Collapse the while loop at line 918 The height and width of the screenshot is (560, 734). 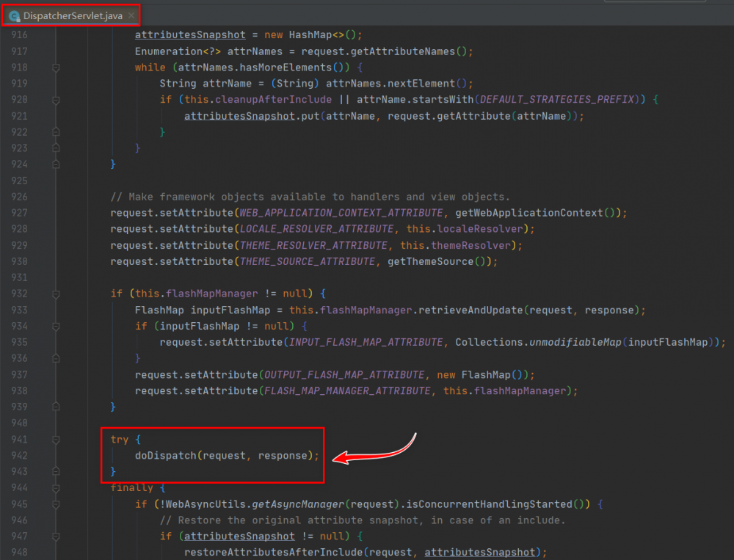[56, 68]
